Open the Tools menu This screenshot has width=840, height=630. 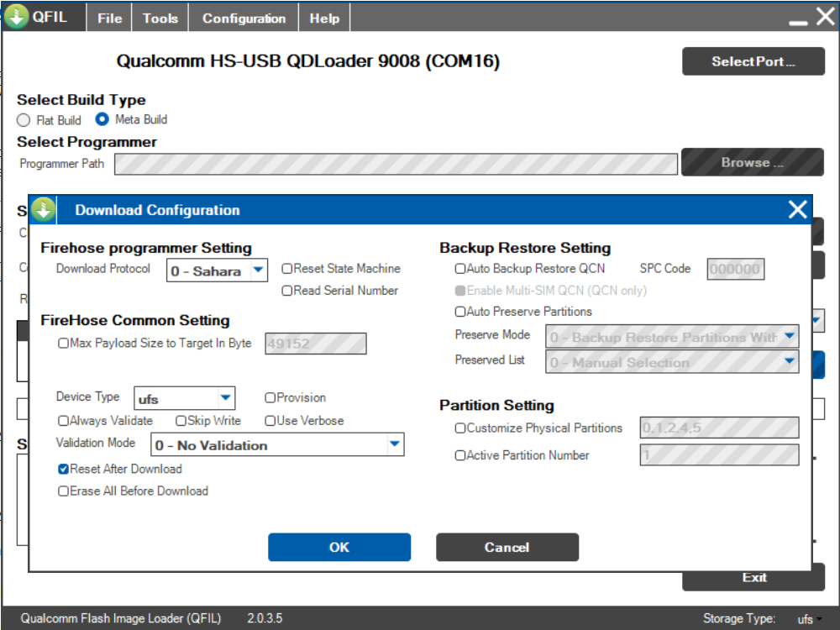160,18
